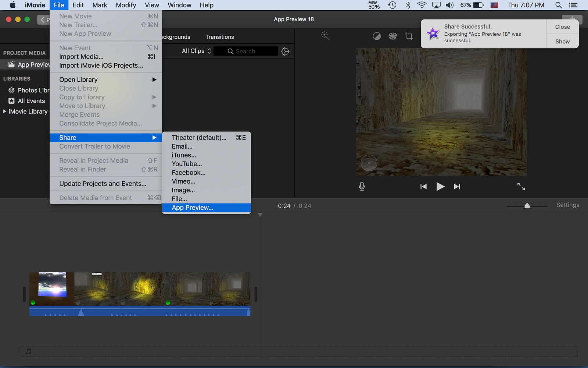The height and width of the screenshot is (368, 588).
Task: Dismiss notification with Close button
Action: click(562, 27)
